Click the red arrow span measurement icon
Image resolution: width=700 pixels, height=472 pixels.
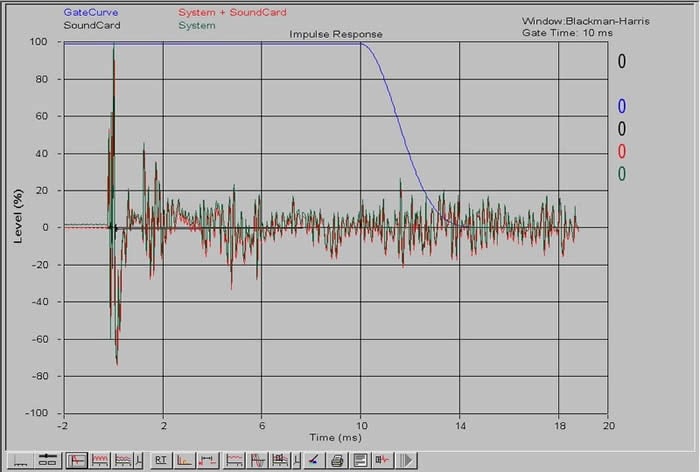pyautogui.click(x=208, y=460)
